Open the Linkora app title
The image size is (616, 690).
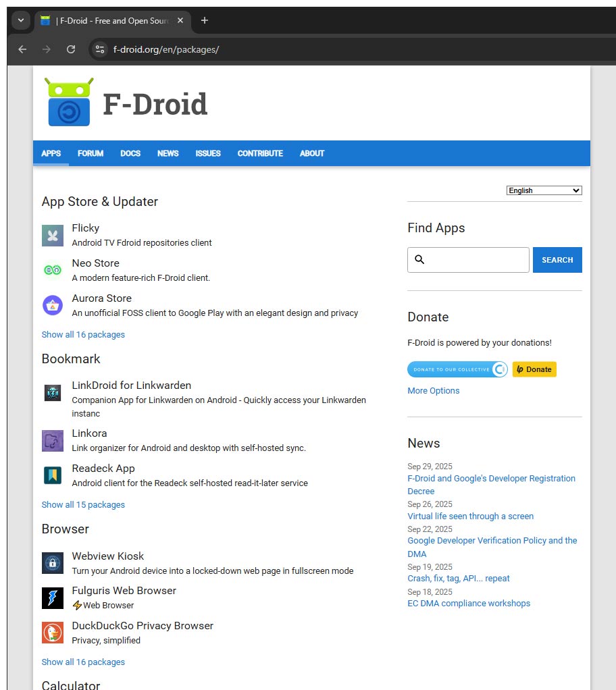[x=89, y=433]
